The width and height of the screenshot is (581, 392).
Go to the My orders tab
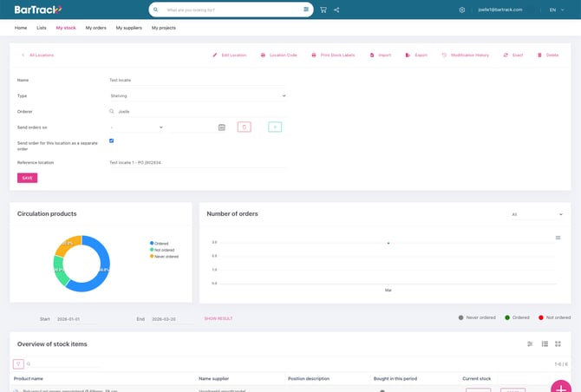pyautogui.click(x=95, y=28)
